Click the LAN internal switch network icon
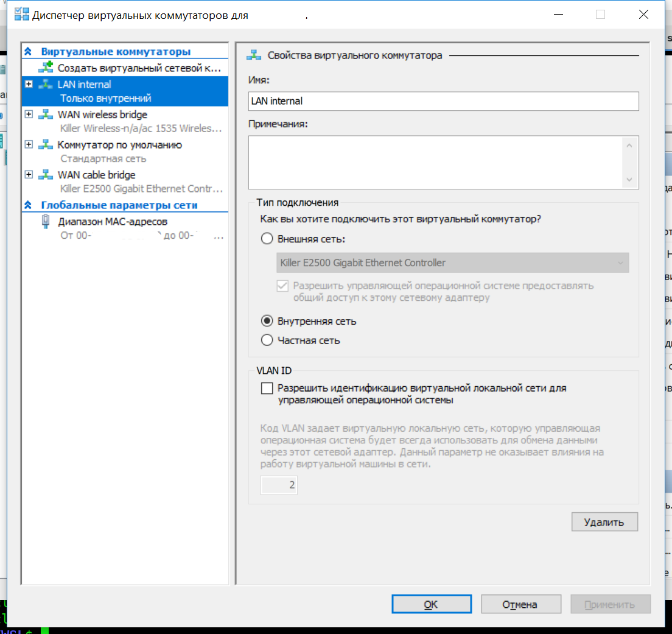This screenshot has height=634, width=672. (46, 84)
